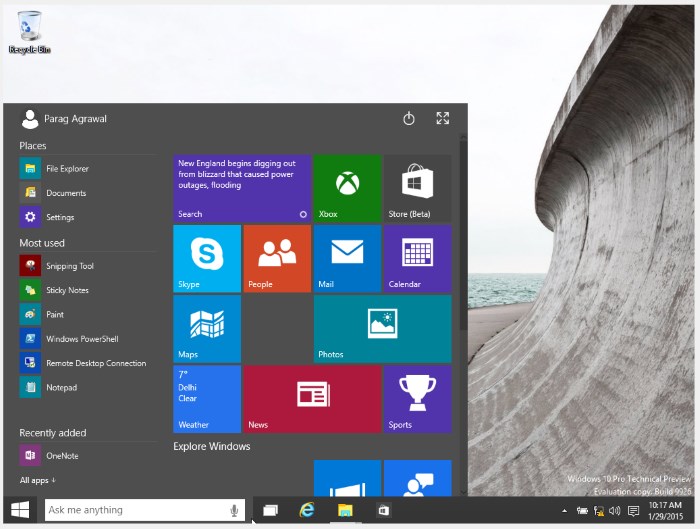Open the Photos tile
The height and width of the screenshot is (529, 700).
[x=383, y=329]
